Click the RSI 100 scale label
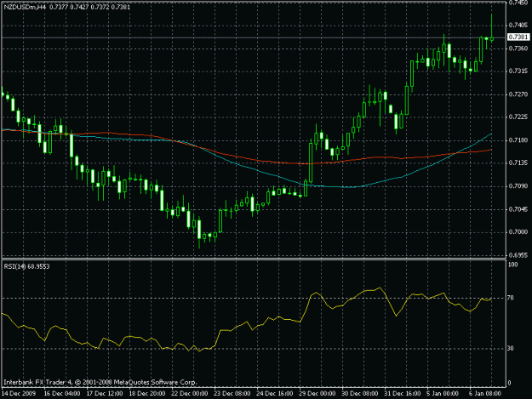Viewport: 532px width, 399px height. coord(513,265)
